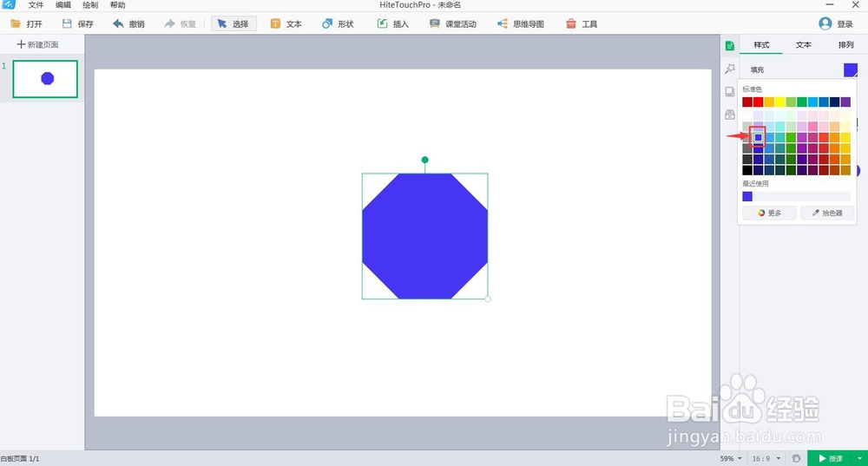This screenshot has width=868, height=466.
Task: Choose the highlighted blue-violet palette swatch
Action: tap(759, 137)
